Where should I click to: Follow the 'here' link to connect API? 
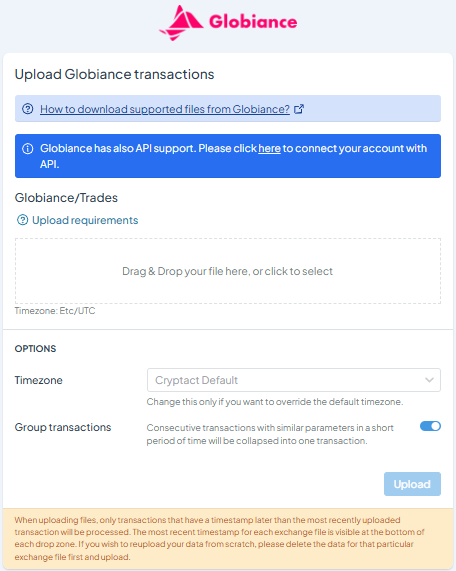(x=269, y=149)
